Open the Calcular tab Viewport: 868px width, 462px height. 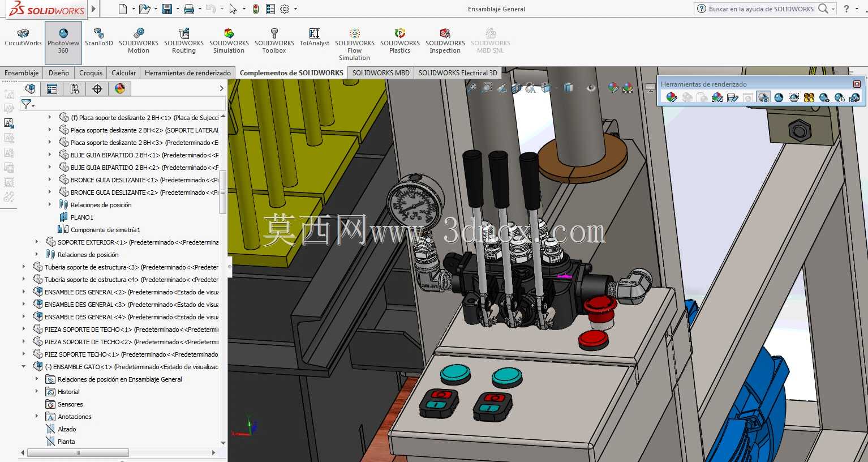pos(124,72)
